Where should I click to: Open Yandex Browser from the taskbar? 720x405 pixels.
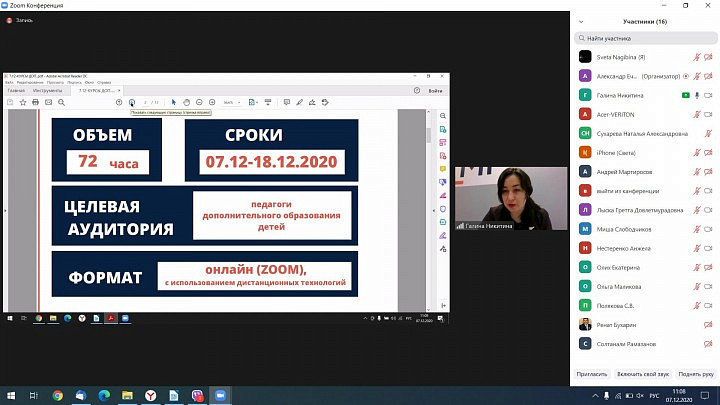click(x=152, y=397)
